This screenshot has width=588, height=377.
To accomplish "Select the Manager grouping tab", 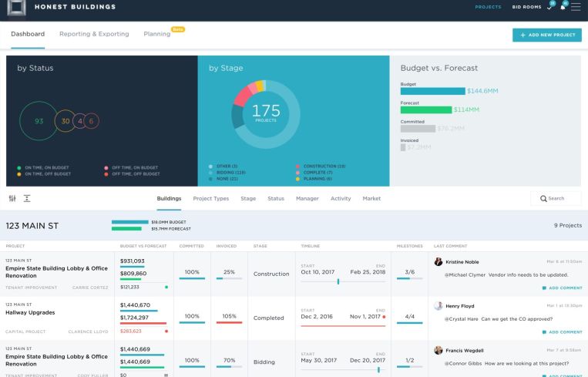I will pos(307,198).
